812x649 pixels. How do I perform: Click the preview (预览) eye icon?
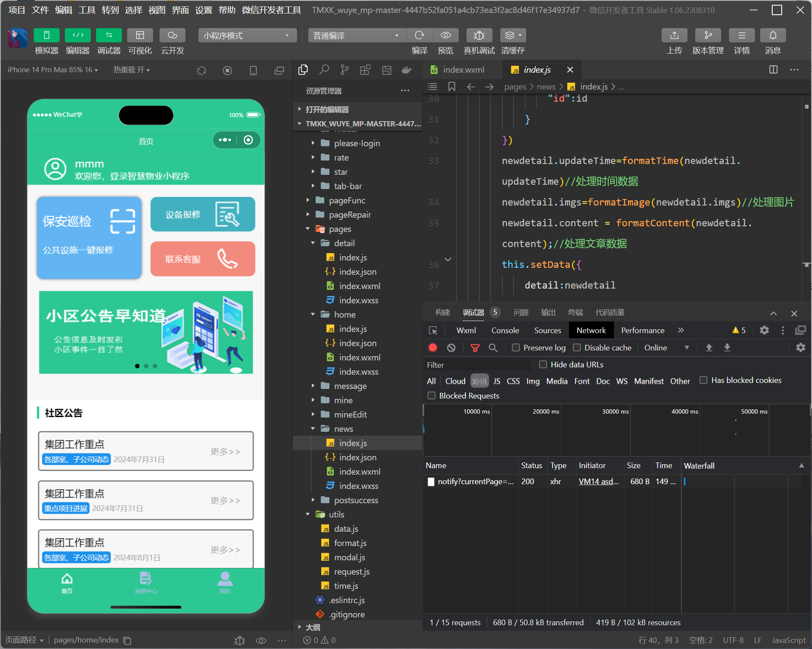pos(446,35)
